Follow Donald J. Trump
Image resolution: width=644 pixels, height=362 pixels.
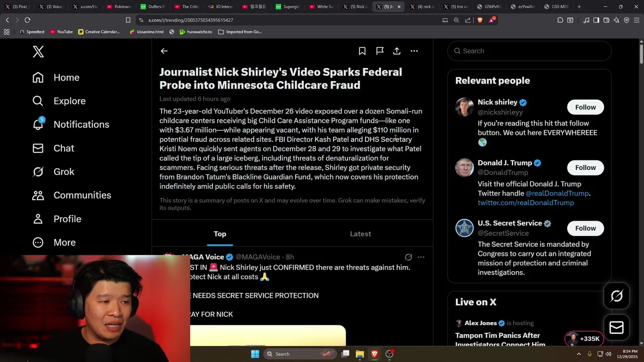tap(585, 167)
